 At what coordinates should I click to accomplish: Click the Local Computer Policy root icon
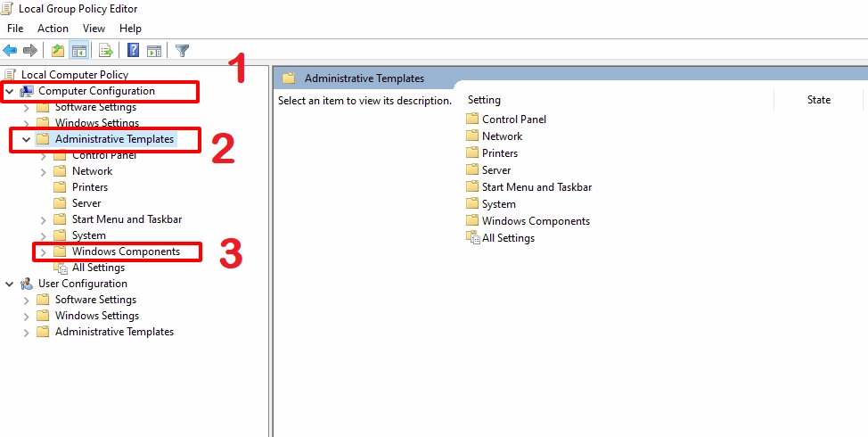pyautogui.click(x=10, y=74)
